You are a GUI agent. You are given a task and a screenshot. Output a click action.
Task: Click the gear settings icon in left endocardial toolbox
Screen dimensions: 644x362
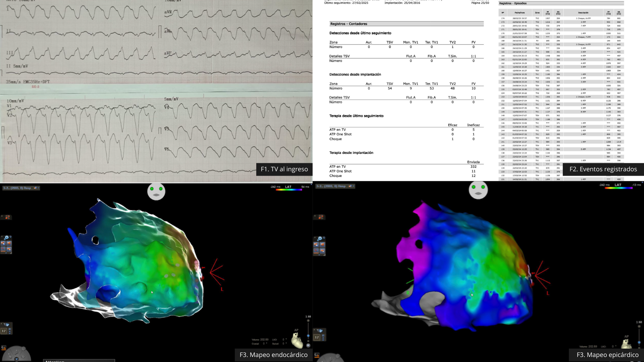pos(7,238)
